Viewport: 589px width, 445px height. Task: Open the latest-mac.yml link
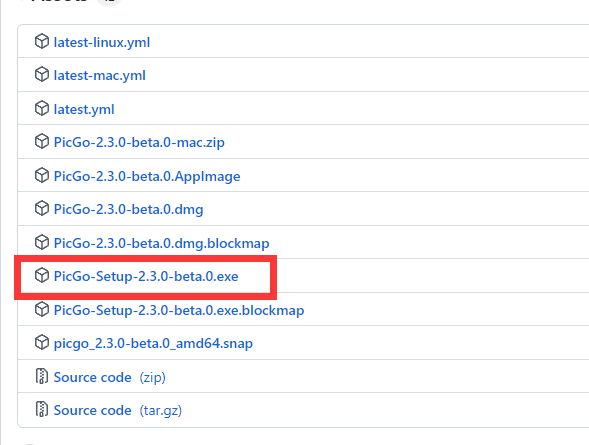[100, 75]
